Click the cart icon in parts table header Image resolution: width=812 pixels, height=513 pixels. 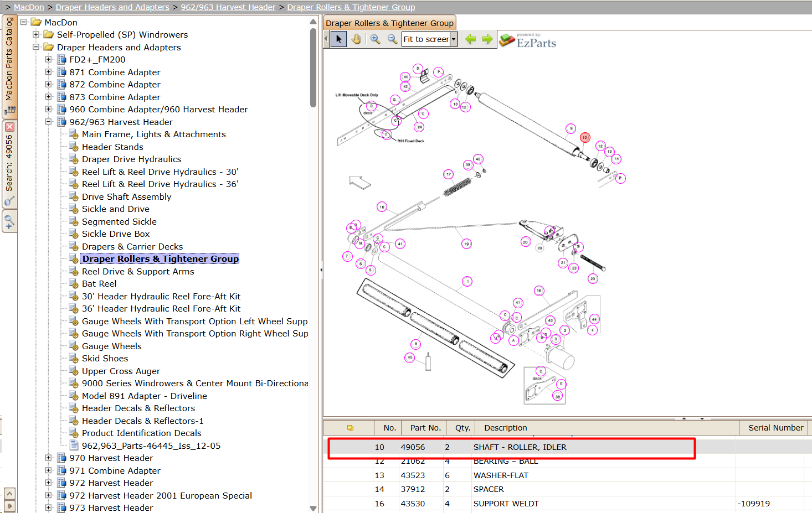coord(350,428)
